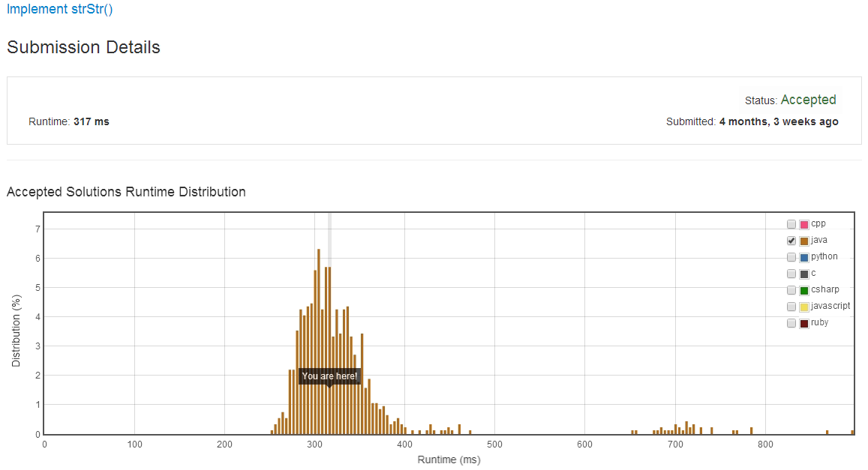Click the java legend label
Screen dimensions: 868x470
coord(819,240)
